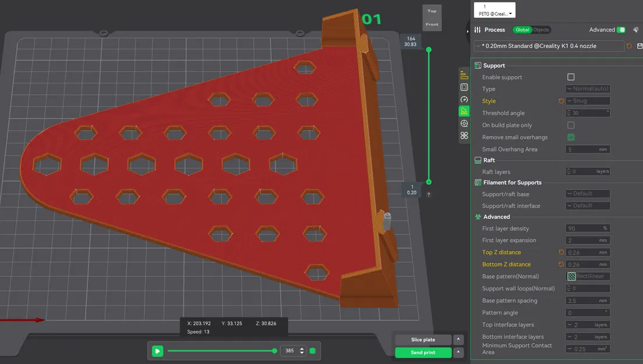Select the Top face on view cube
Image resolution: width=643 pixels, height=364 pixels.
click(432, 11)
